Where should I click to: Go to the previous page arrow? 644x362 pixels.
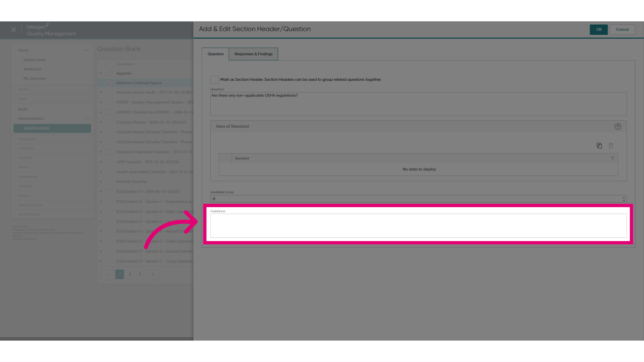pos(107,275)
